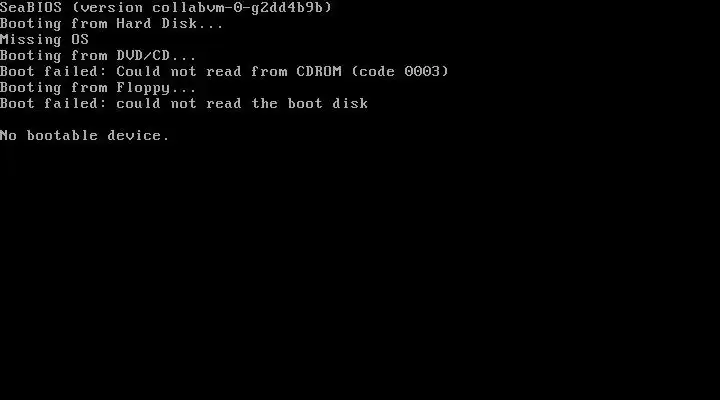Click the word SeaBIOS in the first line

(31, 7)
